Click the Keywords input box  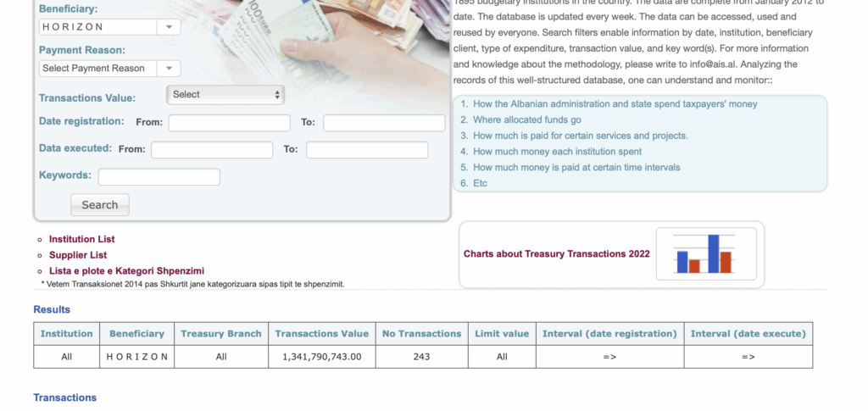point(159,177)
